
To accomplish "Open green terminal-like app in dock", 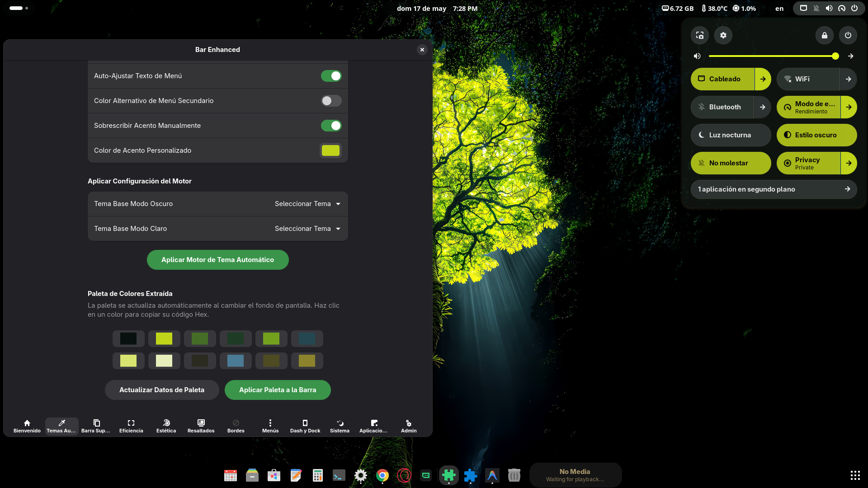I will click(x=426, y=475).
